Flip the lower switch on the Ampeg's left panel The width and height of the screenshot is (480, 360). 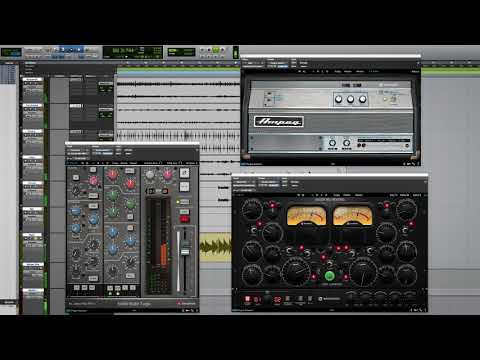click(269, 100)
